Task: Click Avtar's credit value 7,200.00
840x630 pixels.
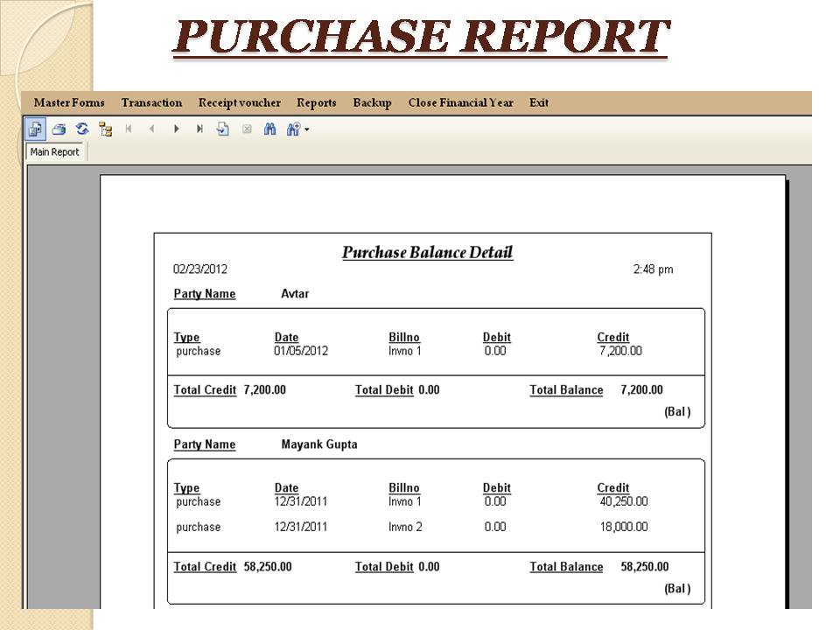Action: pyautogui.click(x=620, y=351)
